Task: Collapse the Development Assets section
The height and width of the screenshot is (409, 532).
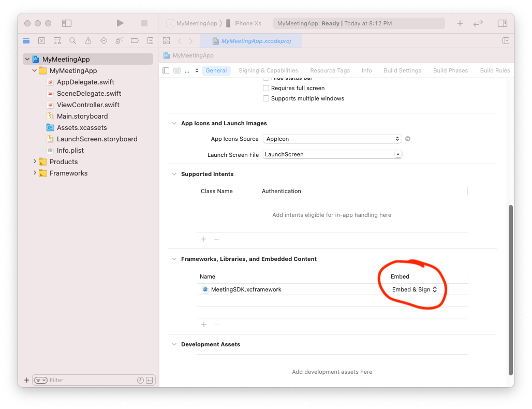Action: click(174, 344)
